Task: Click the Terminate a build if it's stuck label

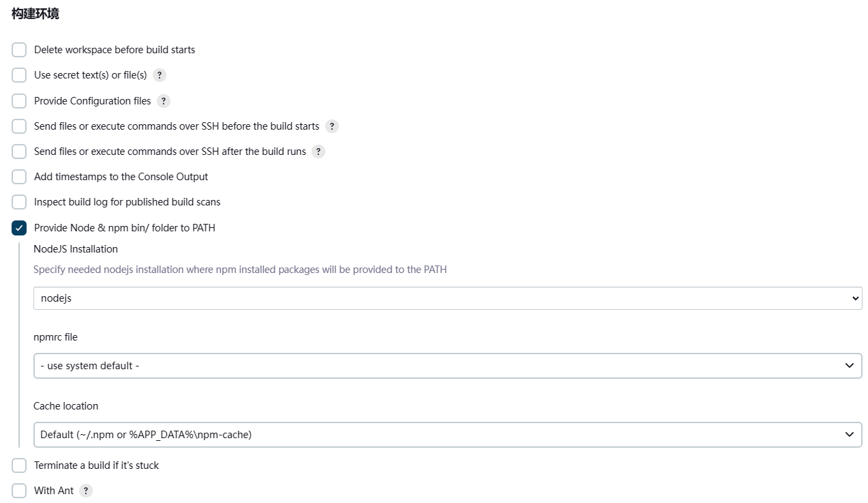Action: pyautogui.click(x=96, y=465)
